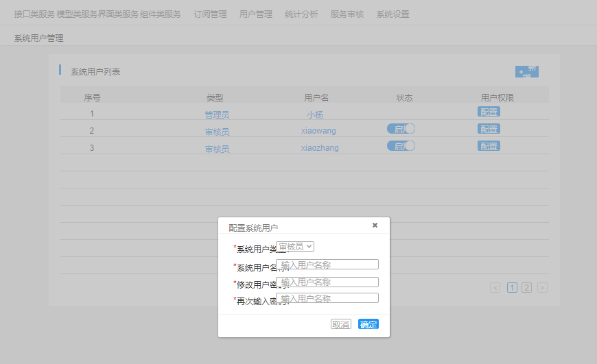The width and height of the screenshot is (597, 364).
Task: Go to previous page arrow
Action: (495, 288)
